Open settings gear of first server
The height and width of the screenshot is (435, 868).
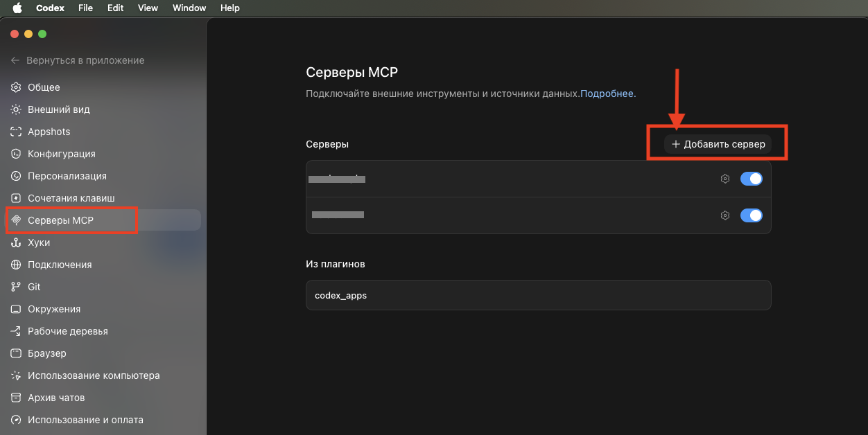pyautogui.click(x=725, y=179)
